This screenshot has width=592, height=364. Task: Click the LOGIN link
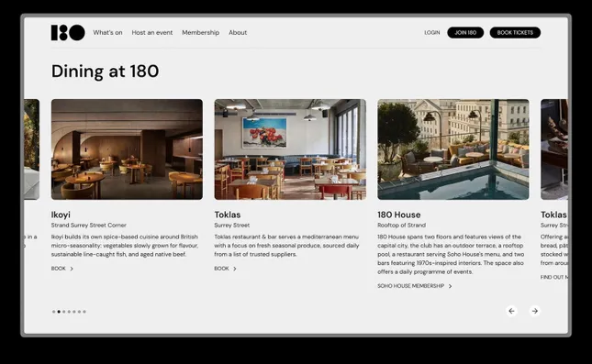(432, 33)
